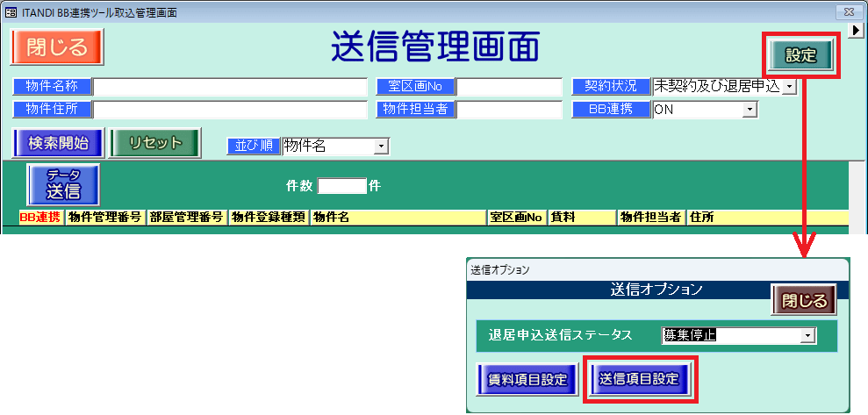
Task: Expand the 並び順 sort dropdown
Action: tap(381, 147)
